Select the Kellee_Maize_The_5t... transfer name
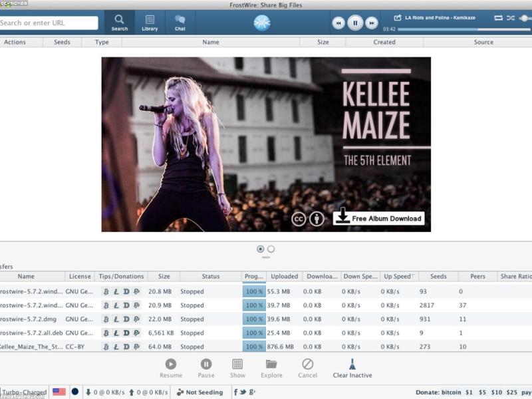 pyautogui.click(x=31, y=346)
